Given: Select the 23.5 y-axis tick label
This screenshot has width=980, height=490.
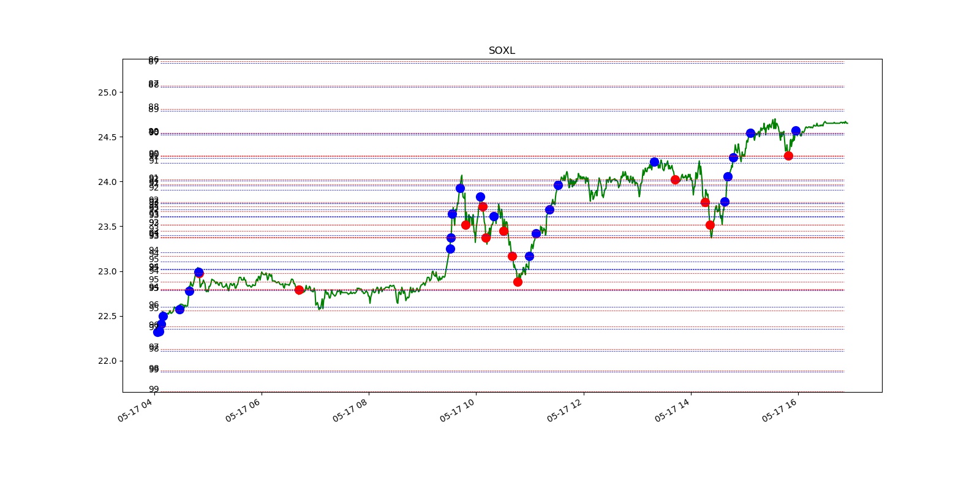Looking at the screenshot, I should point(107,227).
